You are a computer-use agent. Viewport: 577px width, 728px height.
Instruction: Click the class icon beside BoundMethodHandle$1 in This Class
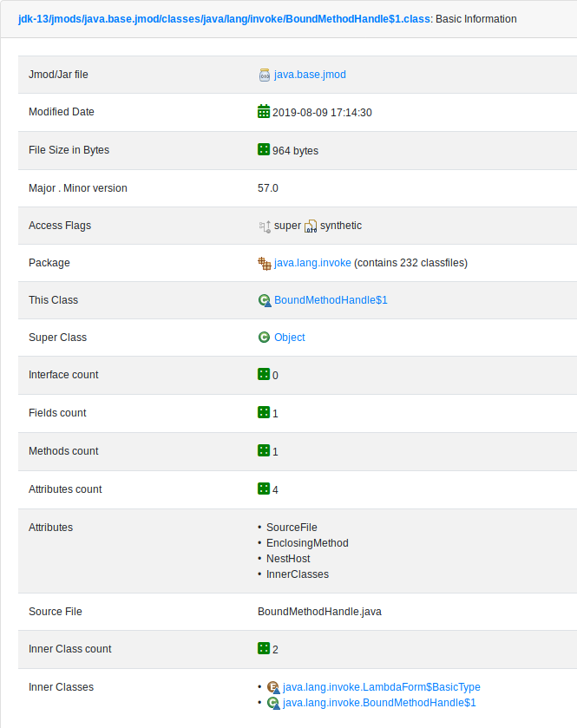click(264, 300)
